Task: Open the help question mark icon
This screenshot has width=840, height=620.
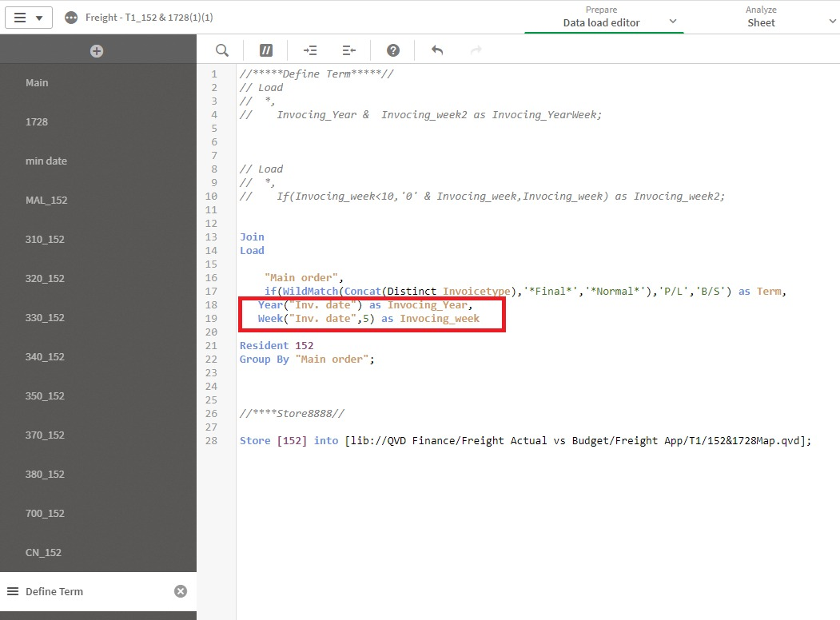Action: click(393, 50)
